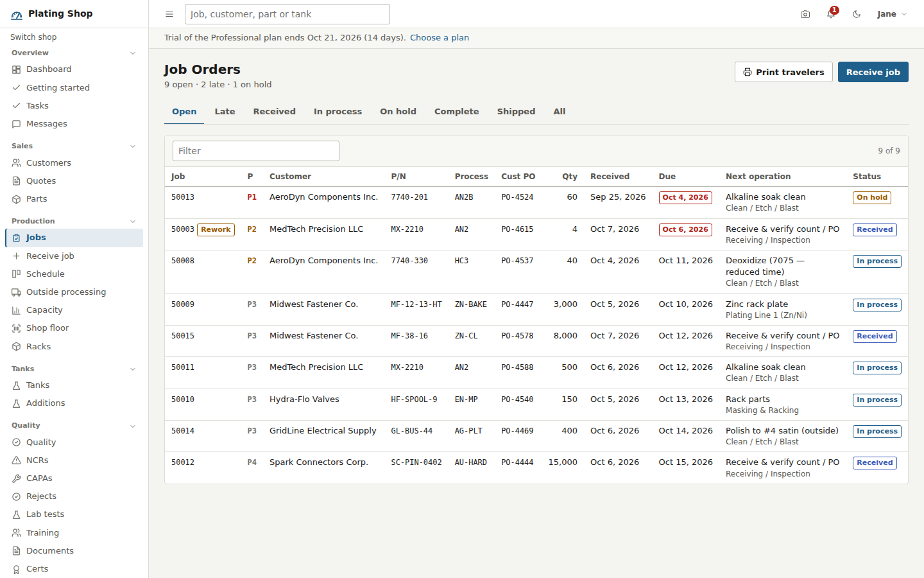Open Lab tests page
The width and height of the screenshot is (924, 578).
click(x=74, y=514)
